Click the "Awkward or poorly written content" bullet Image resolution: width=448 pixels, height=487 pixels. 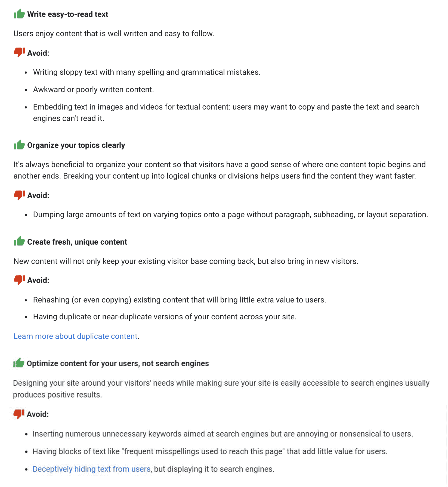point(94,89)
